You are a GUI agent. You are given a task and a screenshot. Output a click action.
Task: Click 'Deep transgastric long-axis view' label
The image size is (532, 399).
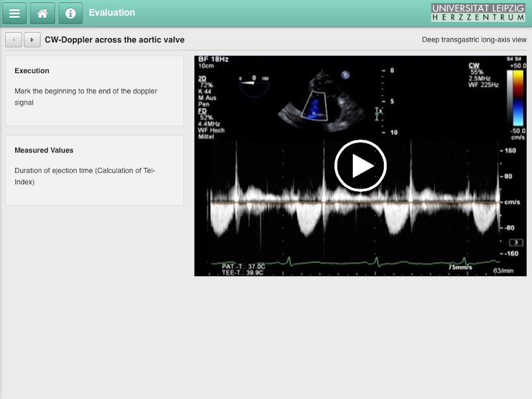474,40
